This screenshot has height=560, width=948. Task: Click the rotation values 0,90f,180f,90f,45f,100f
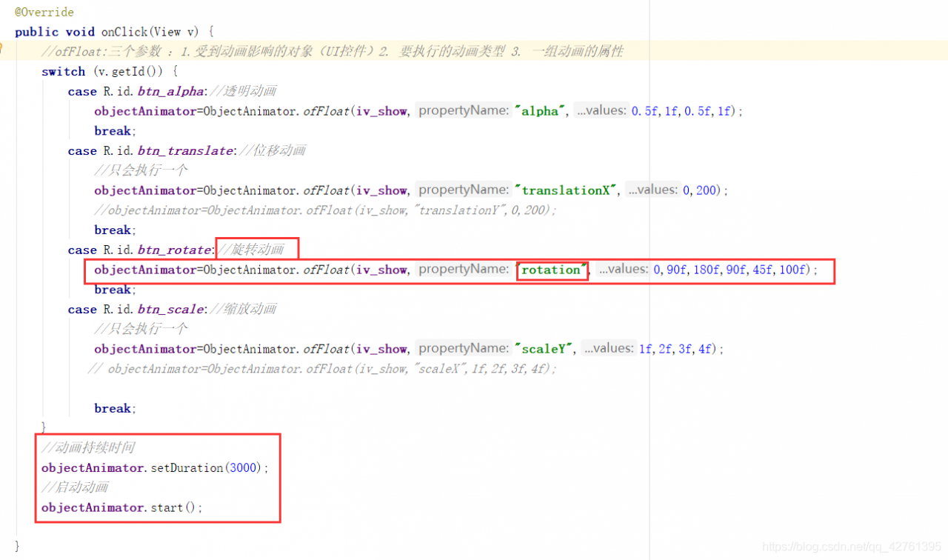click(730, 270)
